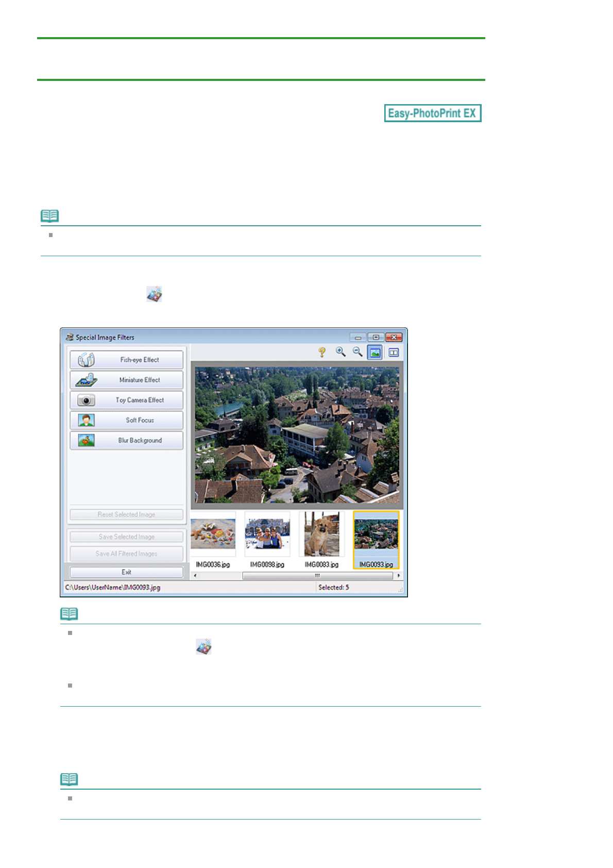This screenshot has width=613, height=868.
Task: Choose the Toy Camera Effect button
Action: [x=126, y=400]
